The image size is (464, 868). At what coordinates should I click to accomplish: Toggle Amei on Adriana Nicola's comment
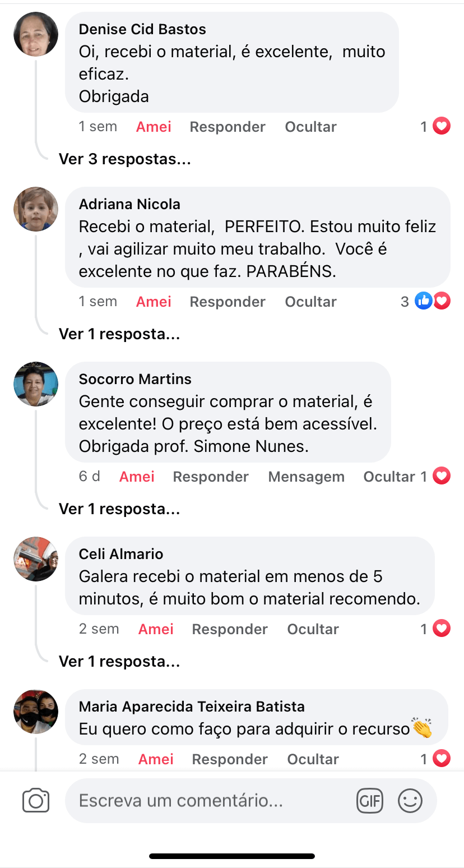[x=154, y=302]
